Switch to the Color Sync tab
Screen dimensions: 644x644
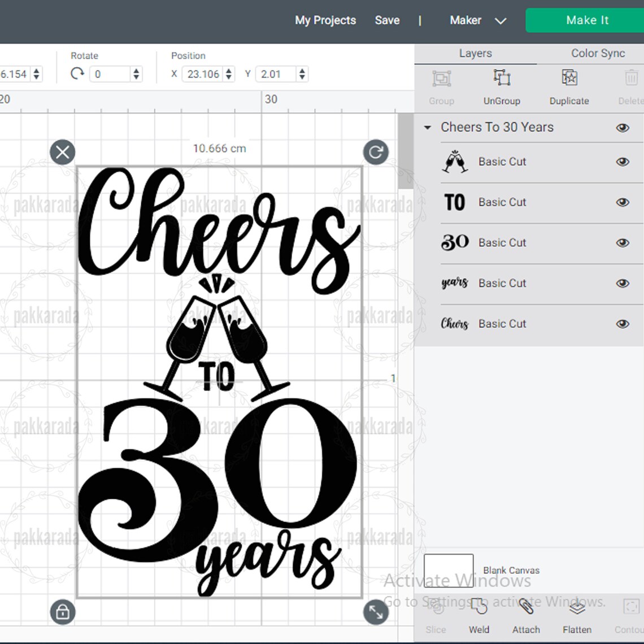coord(597,53)
